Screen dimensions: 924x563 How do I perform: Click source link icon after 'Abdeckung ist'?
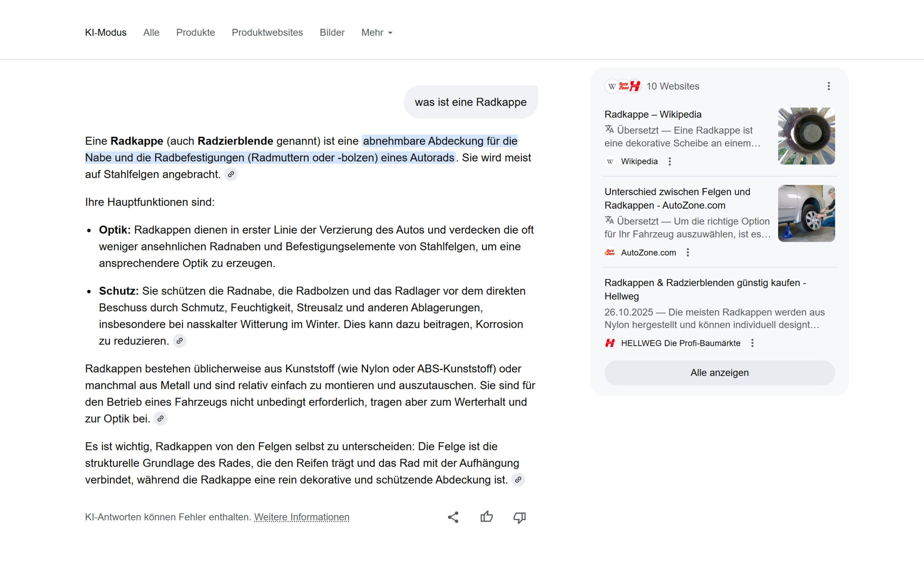pyautogui.click(x=518, y=480)
